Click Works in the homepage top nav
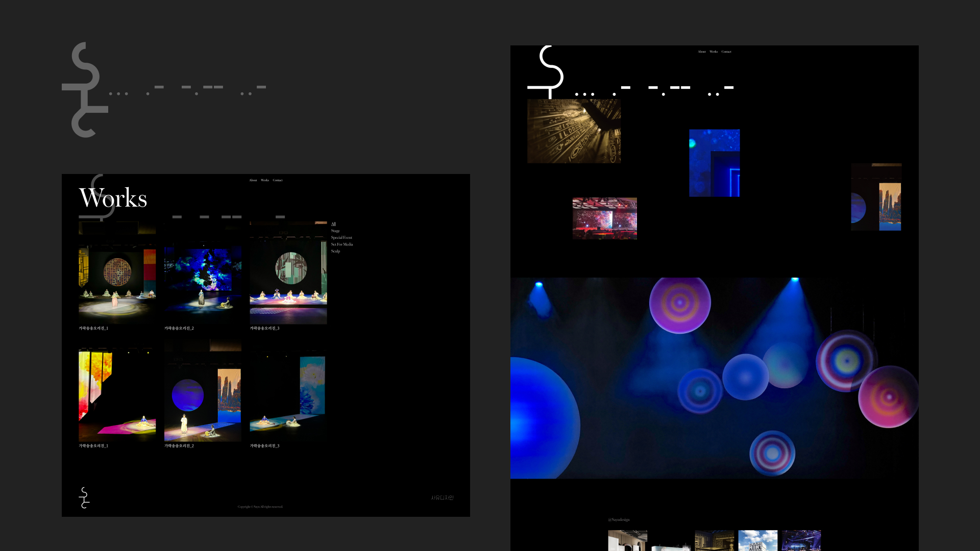The image size is (980, 551). [714, 52]
